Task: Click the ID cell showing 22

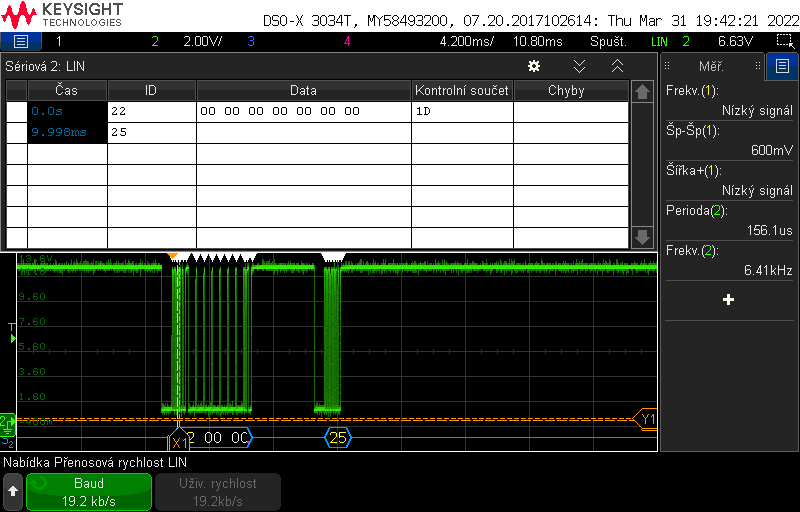Action: click(152, 111)
